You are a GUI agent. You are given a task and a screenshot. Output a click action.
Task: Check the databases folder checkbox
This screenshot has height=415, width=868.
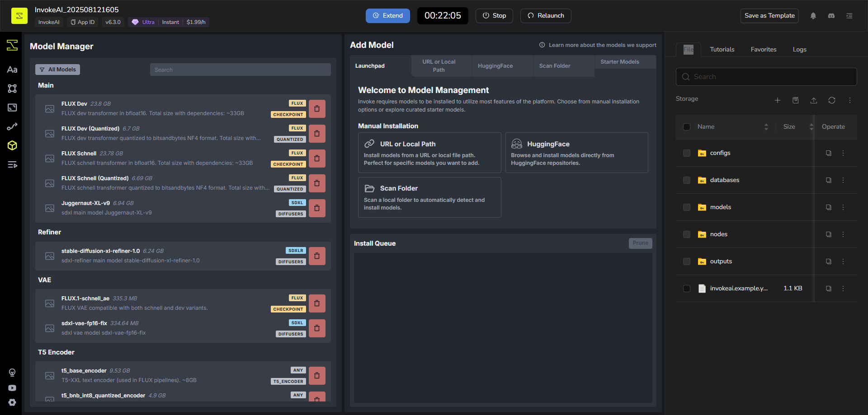coord(687,180)
